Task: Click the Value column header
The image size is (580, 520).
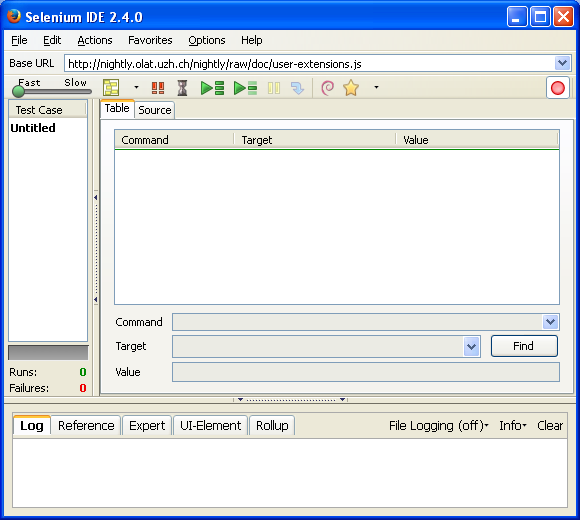Action: click(x=477, y=140)
